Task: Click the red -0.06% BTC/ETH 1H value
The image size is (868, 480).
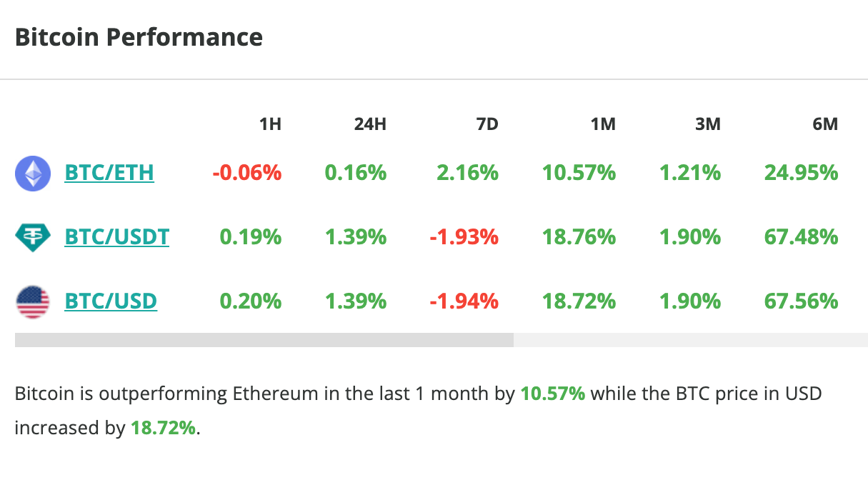Action: click(x=246, y=173)
